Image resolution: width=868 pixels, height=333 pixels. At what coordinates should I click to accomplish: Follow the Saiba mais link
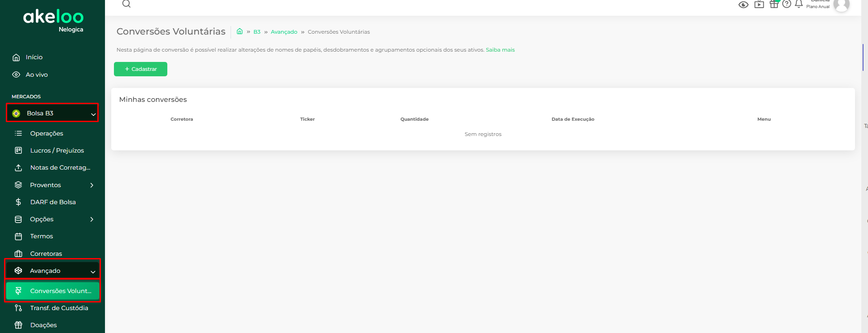pyautogui.click(x=500, y=50)
